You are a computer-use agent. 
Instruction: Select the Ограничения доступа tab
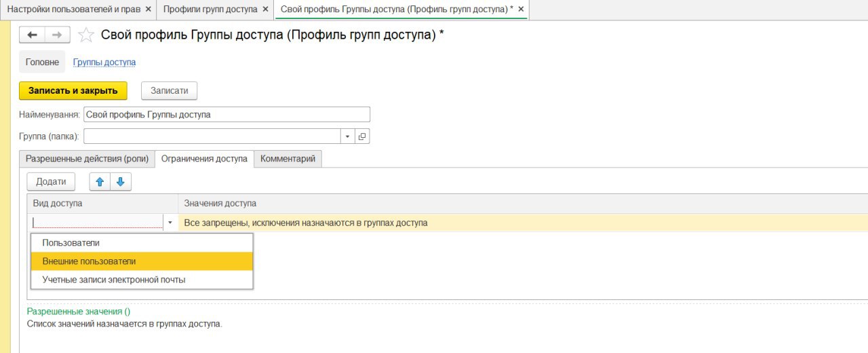(x=204, y=159)
